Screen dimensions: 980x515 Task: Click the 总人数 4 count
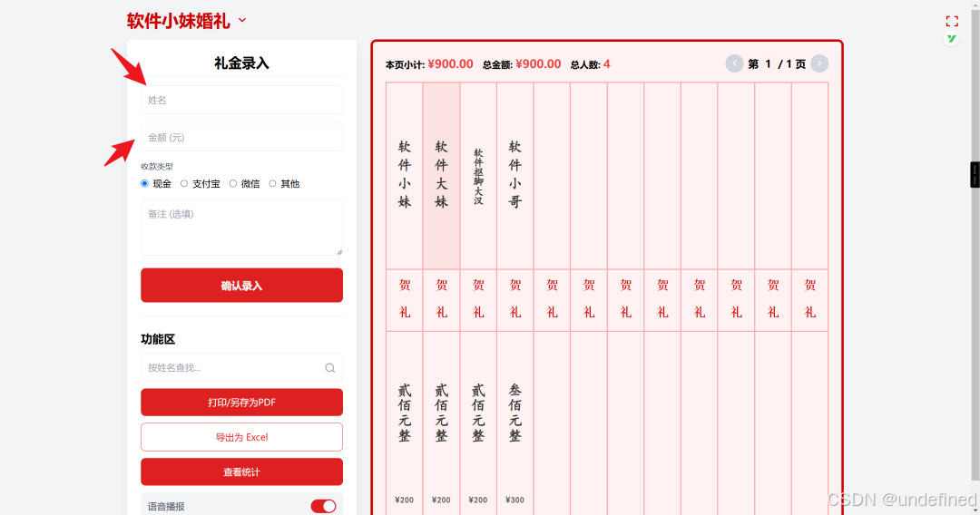pos(607,64)
